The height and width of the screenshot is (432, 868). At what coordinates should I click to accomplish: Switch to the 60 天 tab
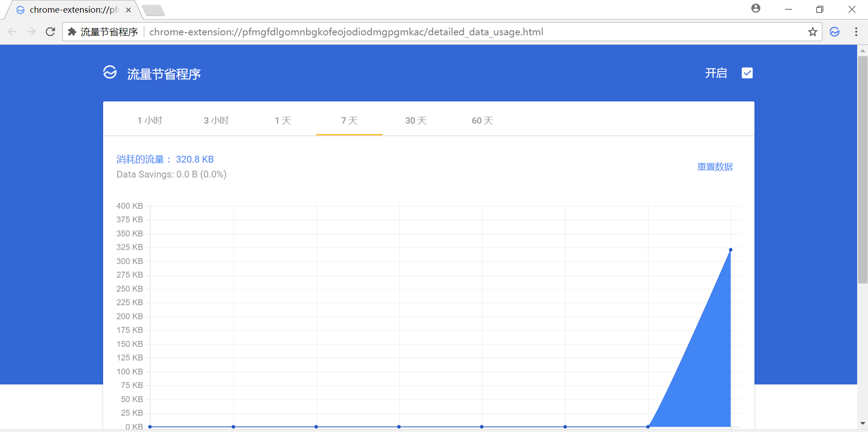(x=482, y=120)
